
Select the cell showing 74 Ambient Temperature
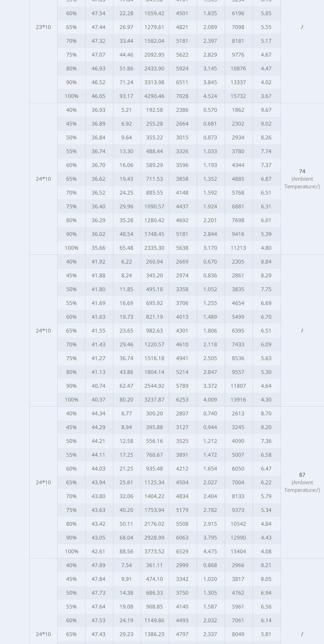302,179
